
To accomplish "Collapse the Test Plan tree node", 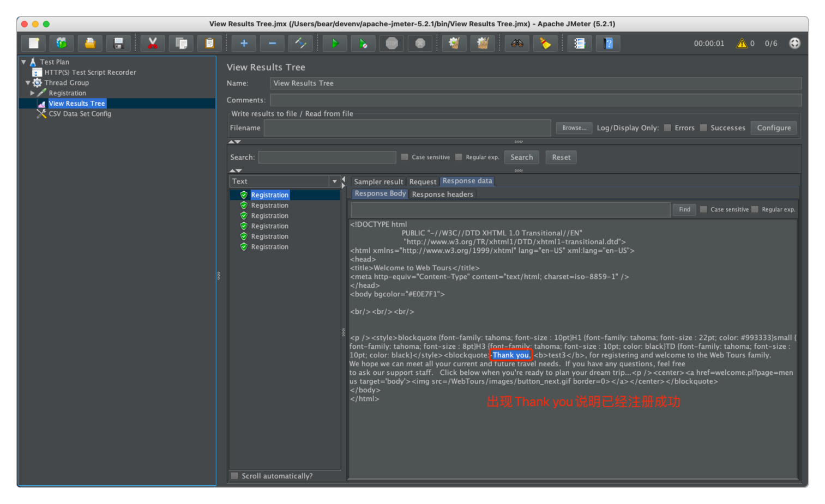I will [x=23, y=62].
